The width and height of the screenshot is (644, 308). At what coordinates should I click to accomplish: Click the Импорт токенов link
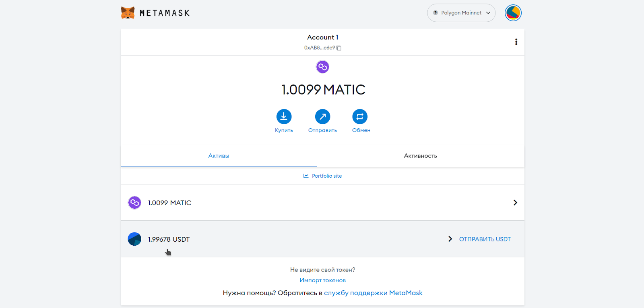pos(322,280)
